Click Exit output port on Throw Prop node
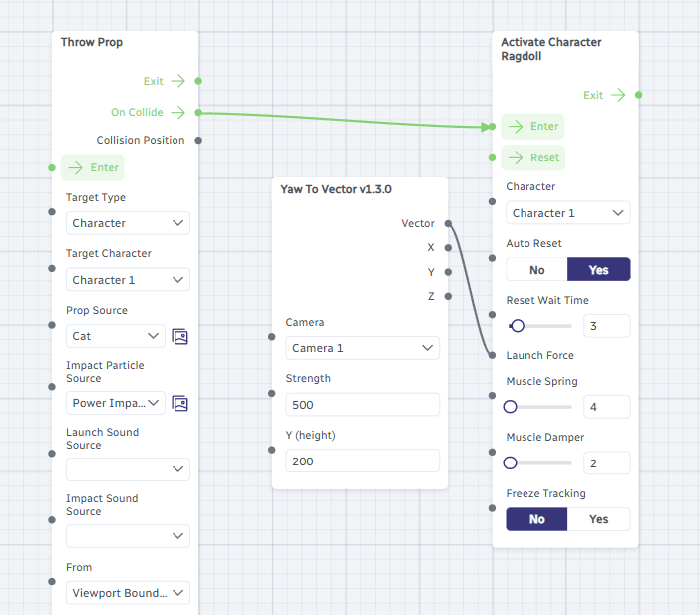Screen dimensions: 700x615 coord(198,81)
